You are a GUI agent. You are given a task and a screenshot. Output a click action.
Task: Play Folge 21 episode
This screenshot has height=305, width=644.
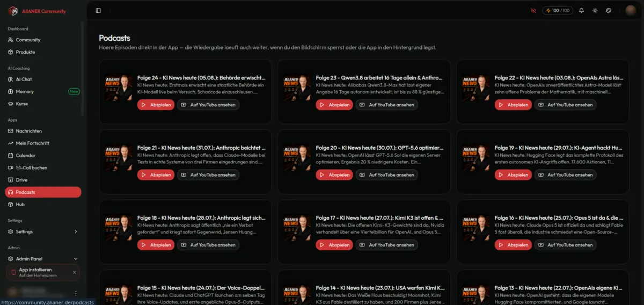coord(156,175)
